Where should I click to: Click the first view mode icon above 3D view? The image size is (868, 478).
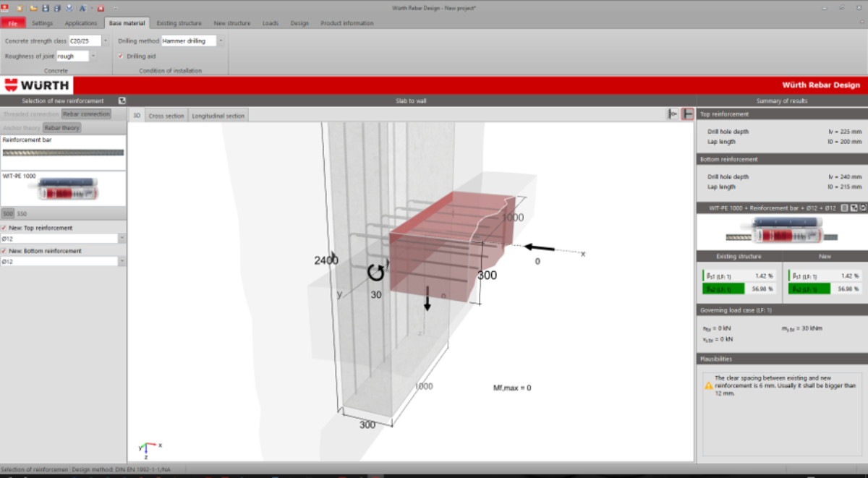click(x=673, y=114)
